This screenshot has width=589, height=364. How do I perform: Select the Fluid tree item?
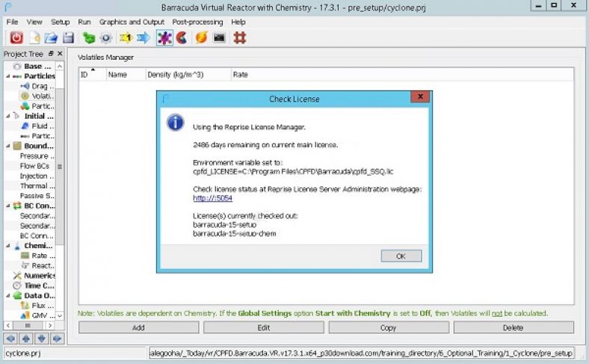click(x=37, y=126)
